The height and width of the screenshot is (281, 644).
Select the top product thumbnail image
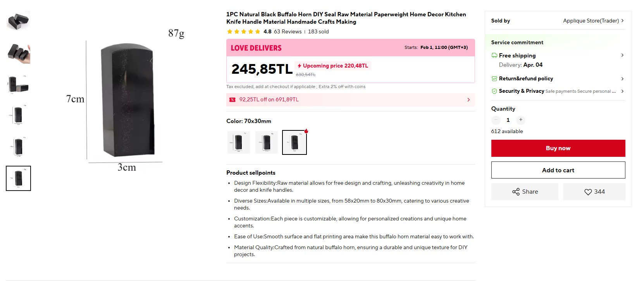click(18, 21)
